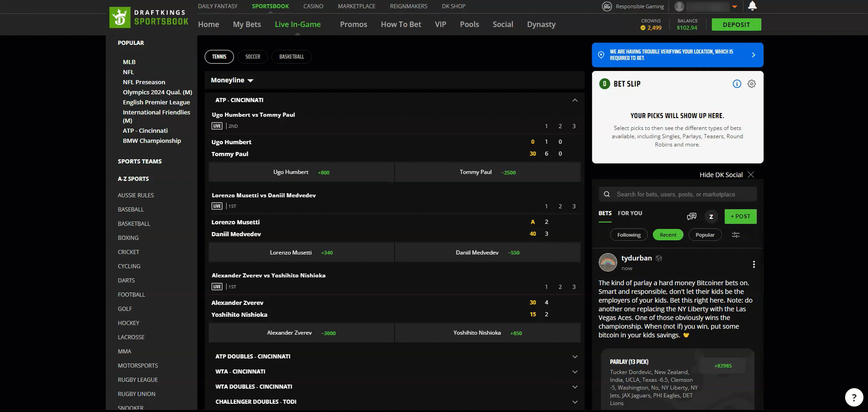Click the Responsible Gaming RG icon
The height and width of the screenshot is (412, 868).
tap(607, 6)
